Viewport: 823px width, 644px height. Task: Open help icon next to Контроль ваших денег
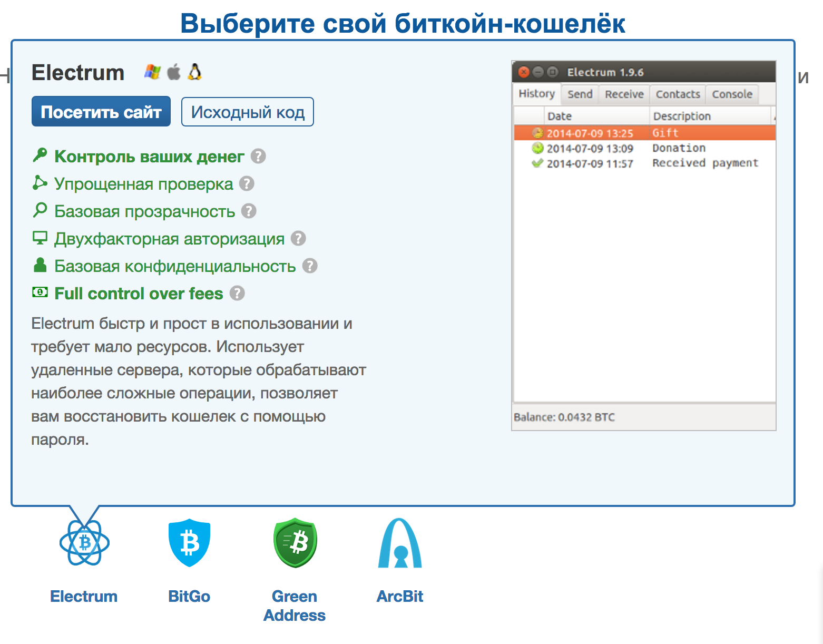tap(258, 156)
